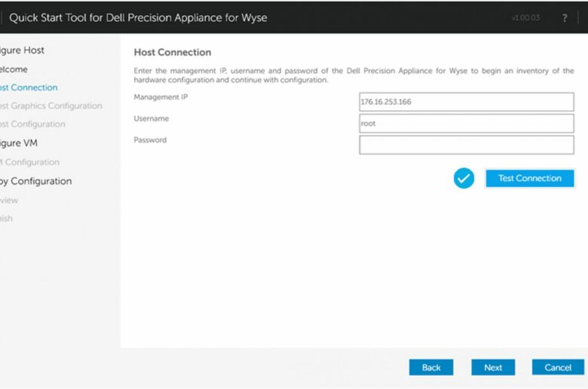The height and width of the screenshot is (389, 588).
Task: Go to the Finish step
Action: click(6, 219)
